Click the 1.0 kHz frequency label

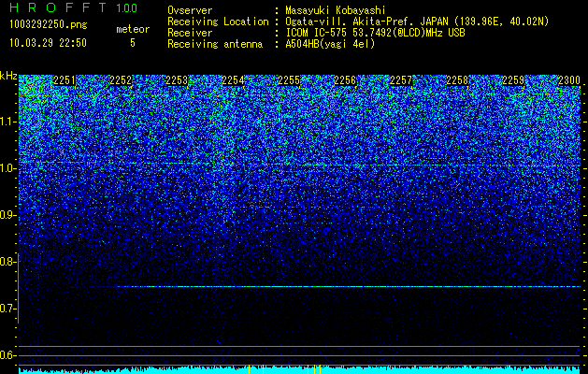7,169
